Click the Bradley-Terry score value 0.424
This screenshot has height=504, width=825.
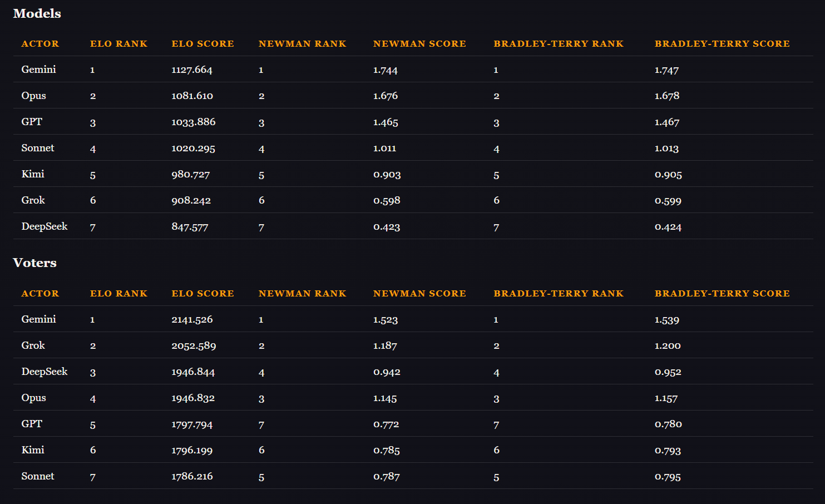(x=668, y=226)
